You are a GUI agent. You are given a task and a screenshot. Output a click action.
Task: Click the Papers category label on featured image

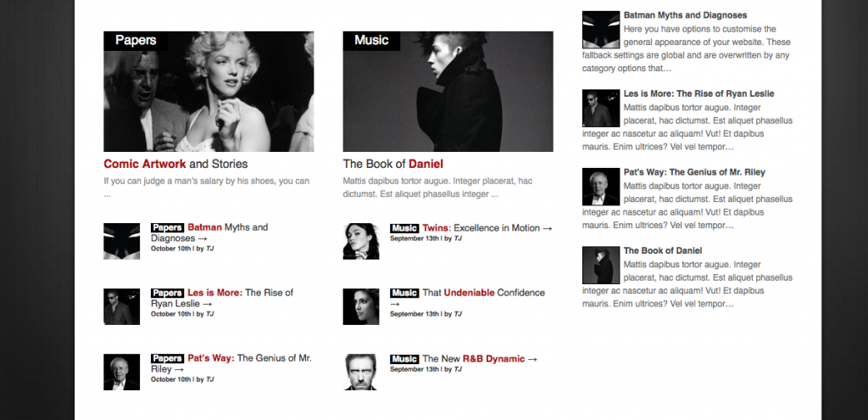click(136, 41)
